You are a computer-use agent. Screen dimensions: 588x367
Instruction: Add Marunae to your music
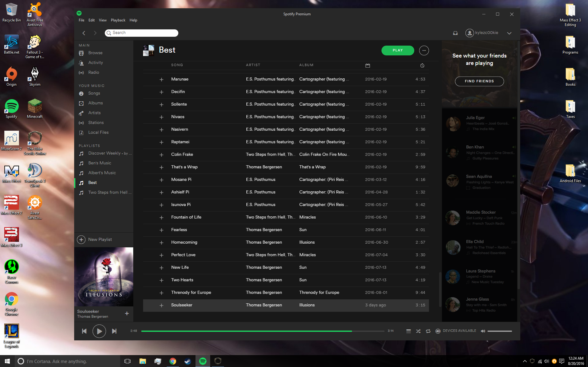[161, 80]
